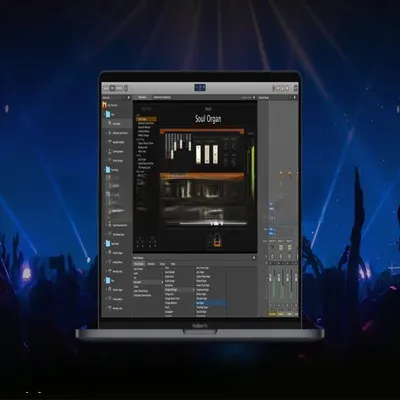Switch to Perform mode in the toolbar
This screenshot has width=400, height=400.
click(x=119, y=88)
